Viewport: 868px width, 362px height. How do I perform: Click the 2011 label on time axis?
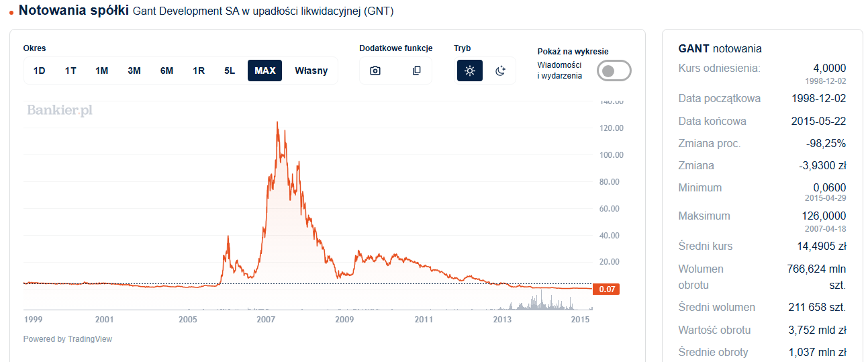click(x=423, y=319)
